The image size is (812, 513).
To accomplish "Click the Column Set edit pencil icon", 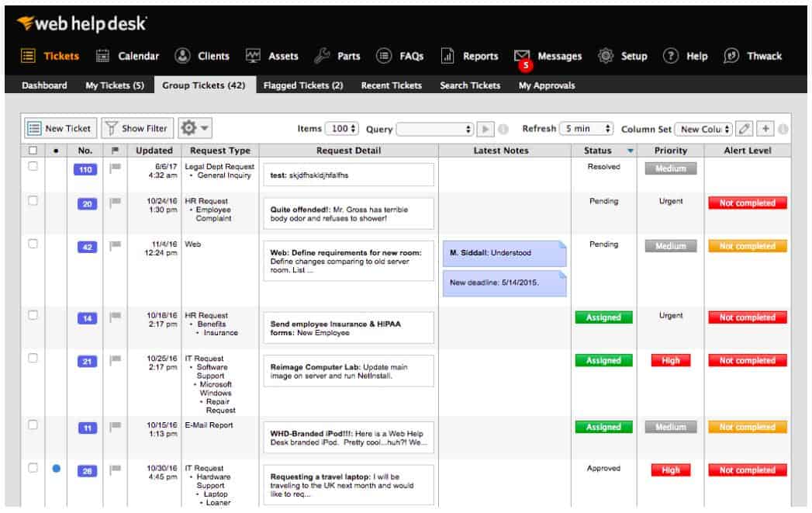I will [x=742, y=128].
